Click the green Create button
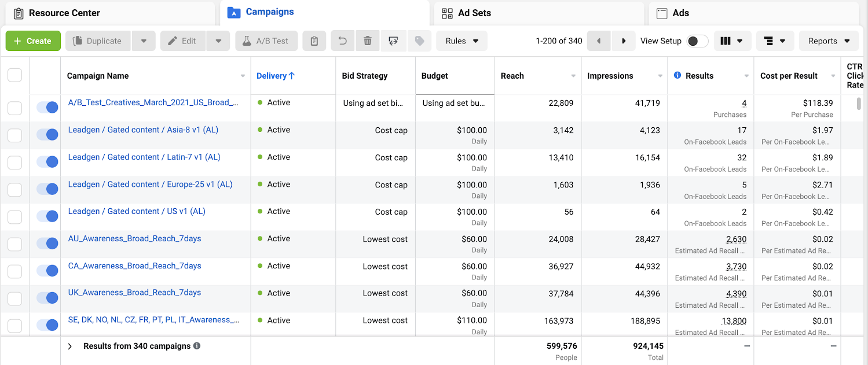 [33, 40]
